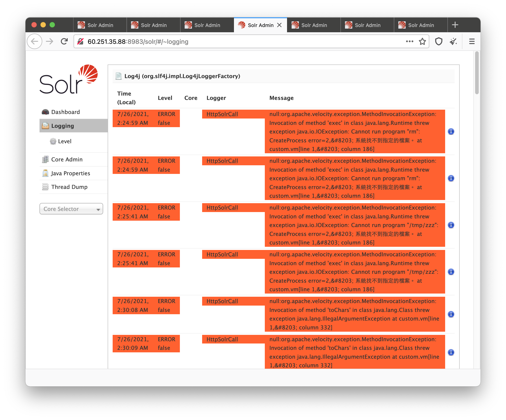506x420 pixels.
Task: Click the extension icon beside the shield
Action: pyautogui.click(x=453, y=41)
